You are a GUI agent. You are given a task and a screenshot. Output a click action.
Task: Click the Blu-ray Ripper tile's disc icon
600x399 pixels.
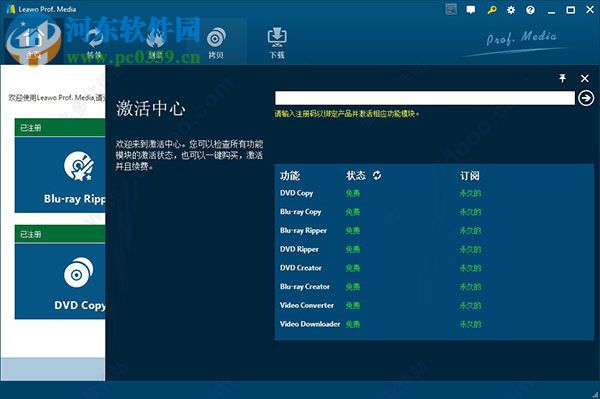tap(78, 166)
